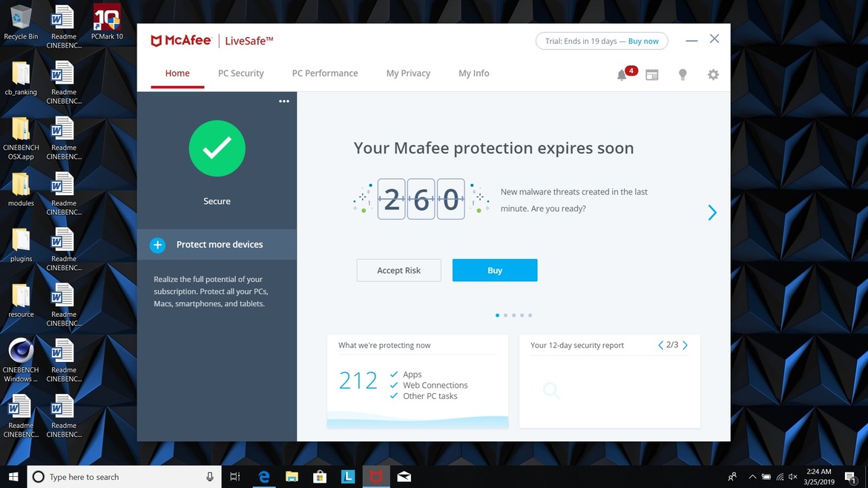Open Microsoft Store from the taskbar

pos(320,477)
